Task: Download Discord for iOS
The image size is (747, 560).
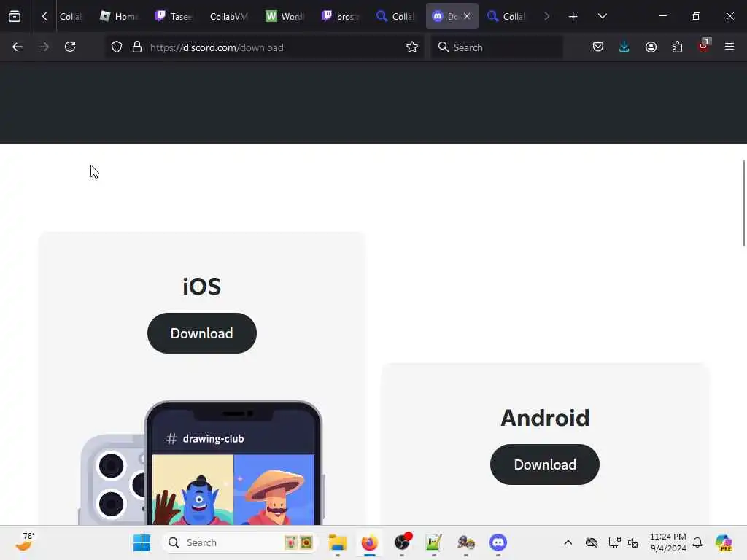Action: click(202, 333)
